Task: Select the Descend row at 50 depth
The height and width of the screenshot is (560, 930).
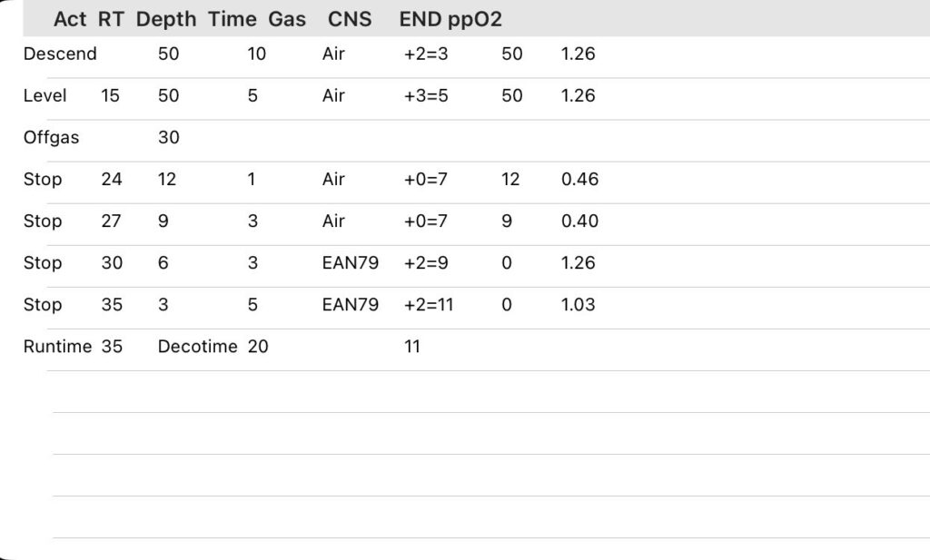Action: [60, 54]
